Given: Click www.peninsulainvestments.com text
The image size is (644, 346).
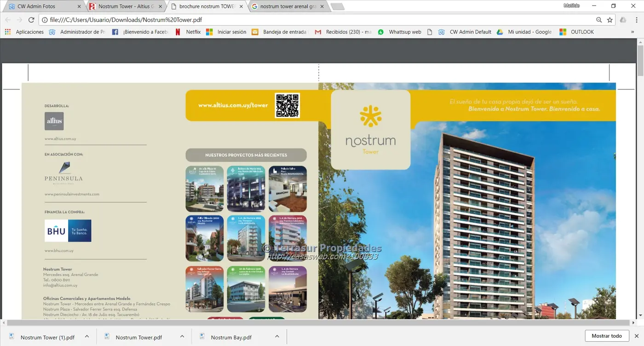Looking at the screenshot, I should pyautogui.click(x=72, y=194).
